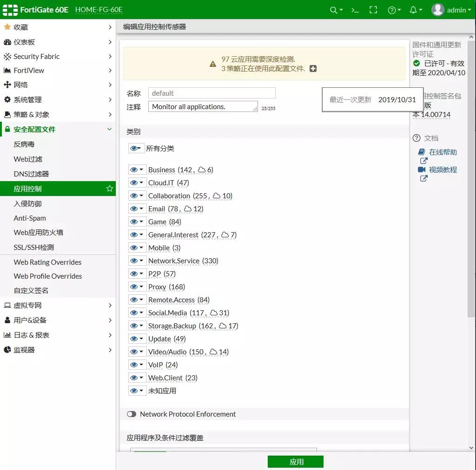Click the eye icon for 未知应用
The image size is (476, 470).
point(134,391)
